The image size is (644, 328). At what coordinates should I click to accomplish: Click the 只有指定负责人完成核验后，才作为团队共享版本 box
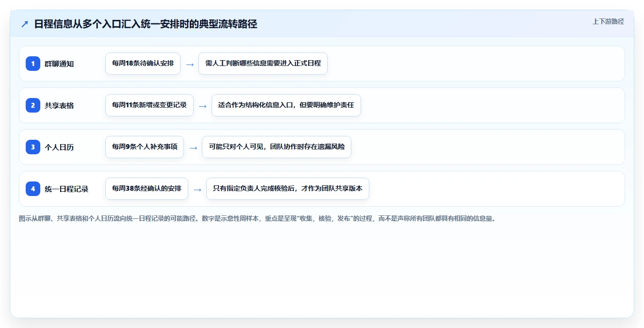pyautogui.click(x=288, y=189)
